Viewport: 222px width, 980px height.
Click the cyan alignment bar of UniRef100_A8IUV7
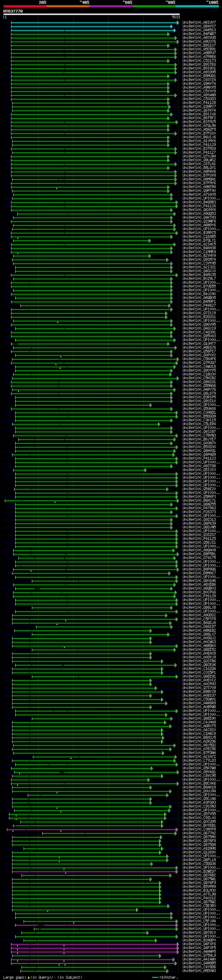pyautogui.click(x=95, y=23)
